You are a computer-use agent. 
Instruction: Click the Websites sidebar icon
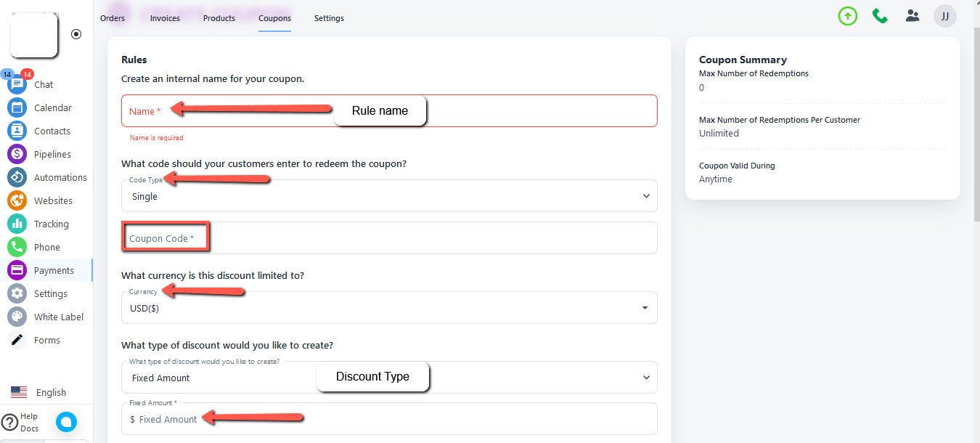(17, 201)
